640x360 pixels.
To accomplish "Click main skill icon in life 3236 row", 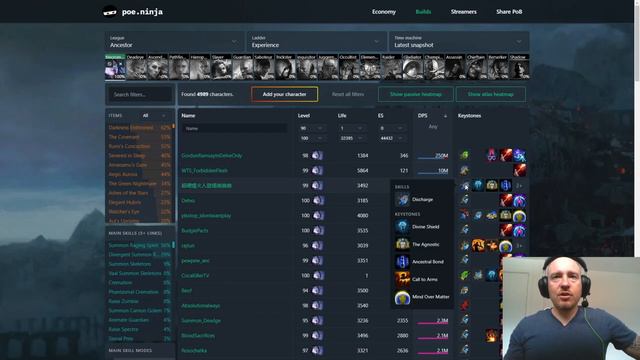I will (x=464, y=320).
